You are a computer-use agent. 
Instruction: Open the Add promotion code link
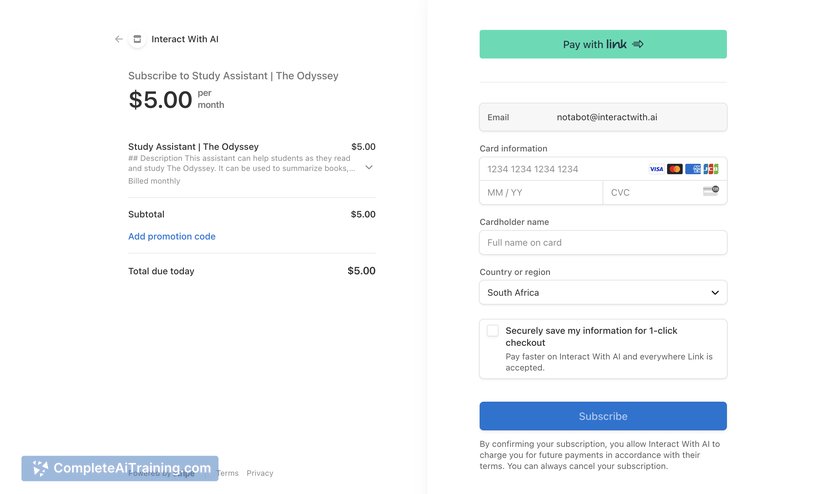(x=172, y=236)
